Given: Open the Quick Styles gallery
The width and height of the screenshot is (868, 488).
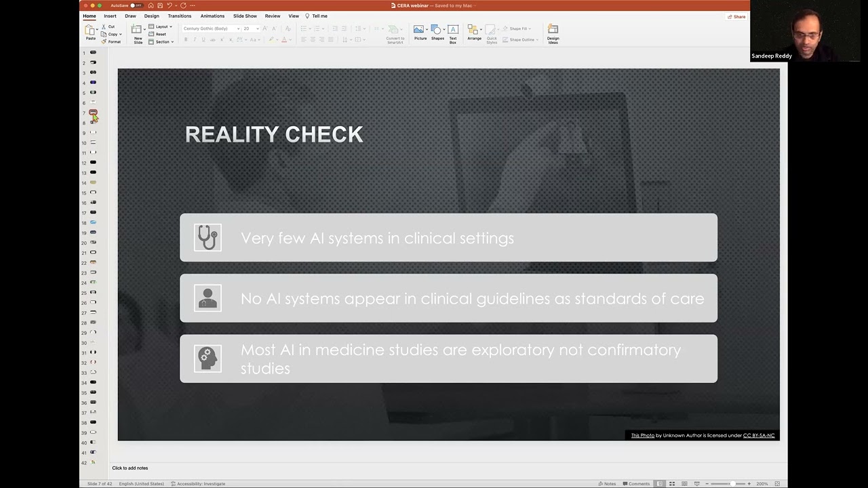Looking at the screenshot, I should (x=492, y=33).
